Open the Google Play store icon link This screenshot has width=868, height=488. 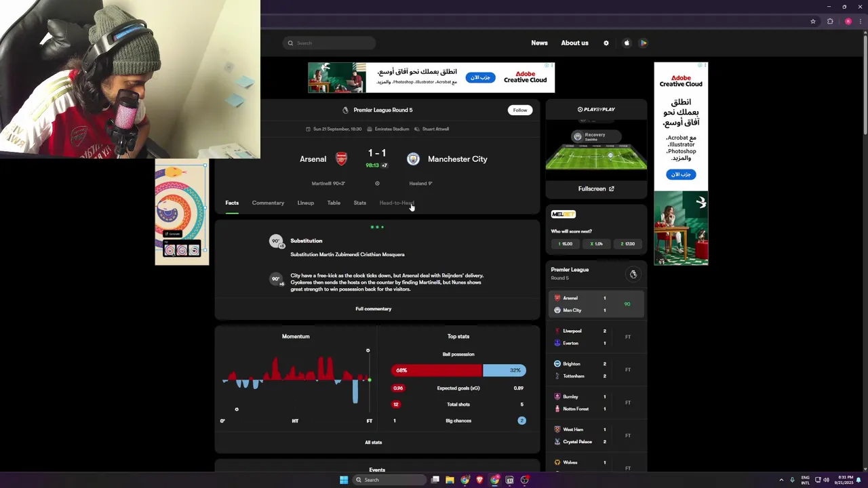(644, 43)
